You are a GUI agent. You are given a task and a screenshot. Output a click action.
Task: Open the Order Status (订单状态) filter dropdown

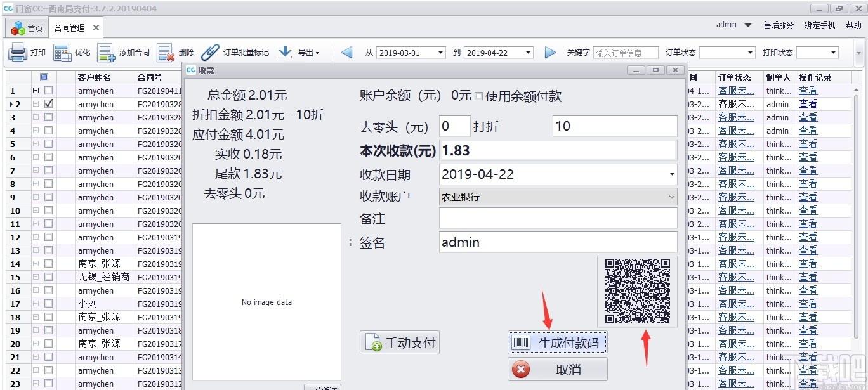click(751, 53)
